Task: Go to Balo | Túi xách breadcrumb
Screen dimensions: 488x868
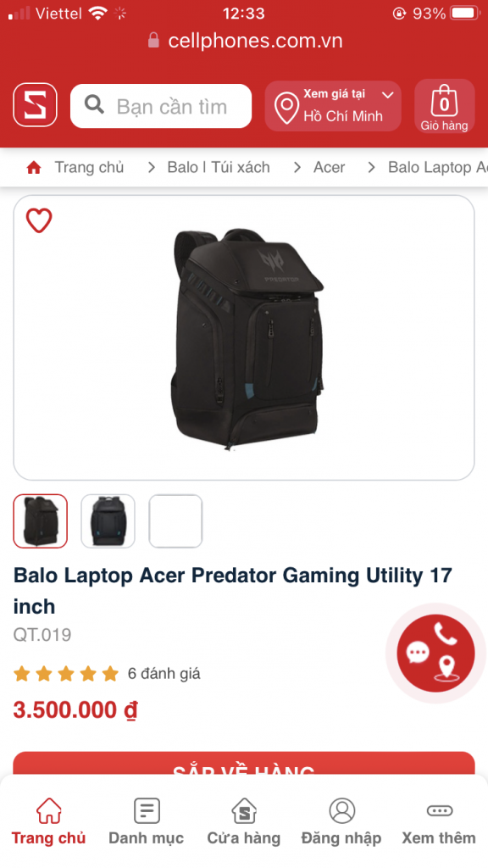Action: [x=219, y=167]
